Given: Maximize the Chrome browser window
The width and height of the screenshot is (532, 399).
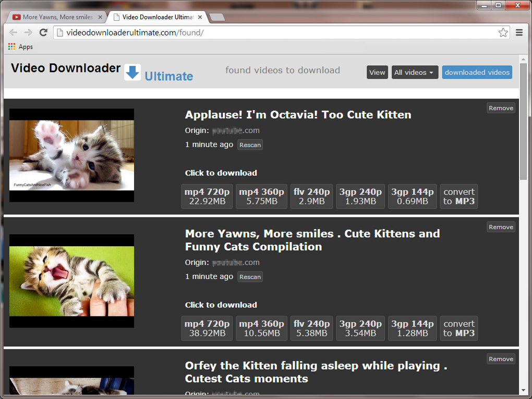Looking at the screenshot, I should click(498, 5).
